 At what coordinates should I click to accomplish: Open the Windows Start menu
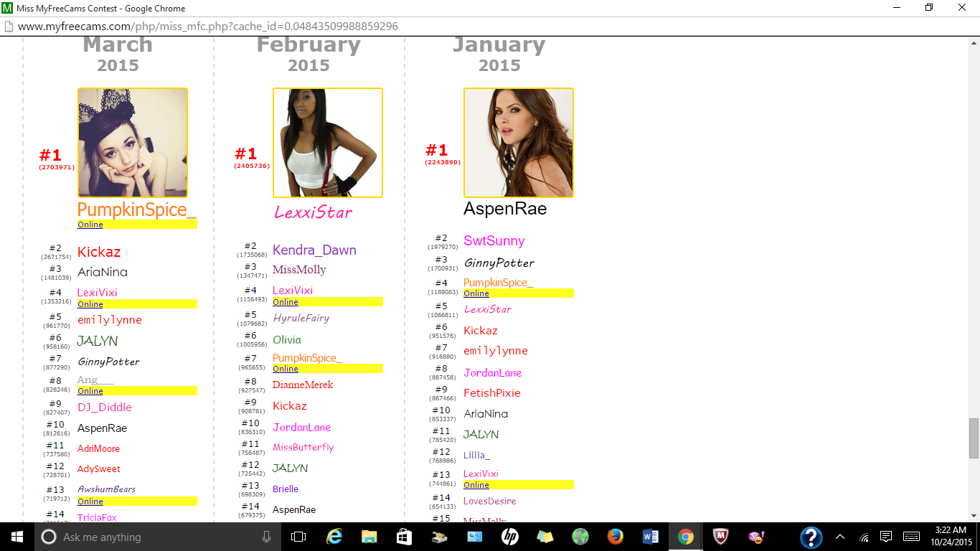17,537
